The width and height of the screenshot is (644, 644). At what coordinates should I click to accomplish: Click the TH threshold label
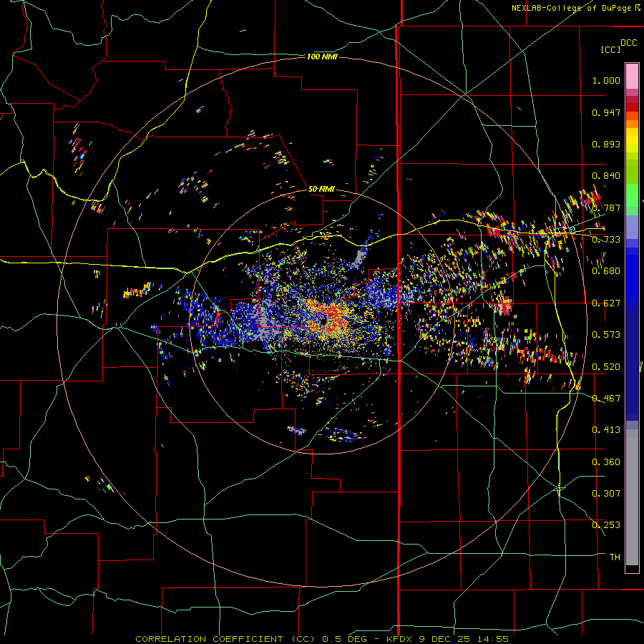click(615, 557)
